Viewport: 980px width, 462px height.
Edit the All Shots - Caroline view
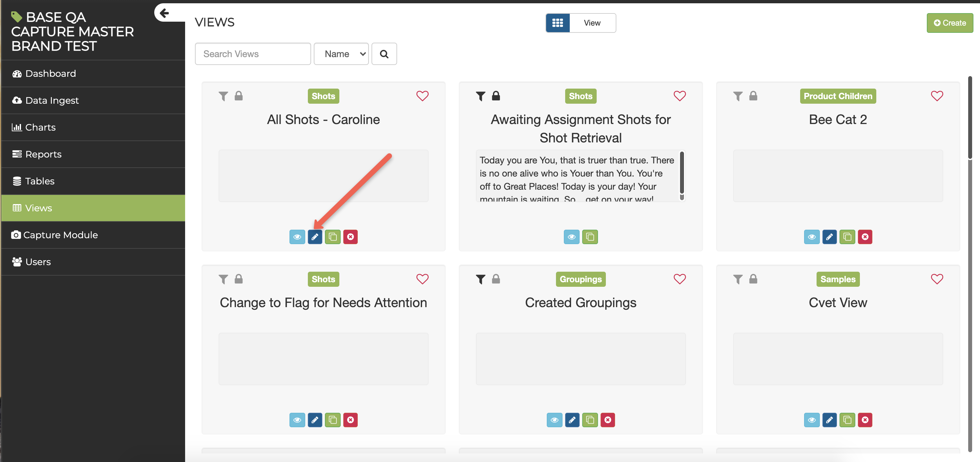(315, 237)
